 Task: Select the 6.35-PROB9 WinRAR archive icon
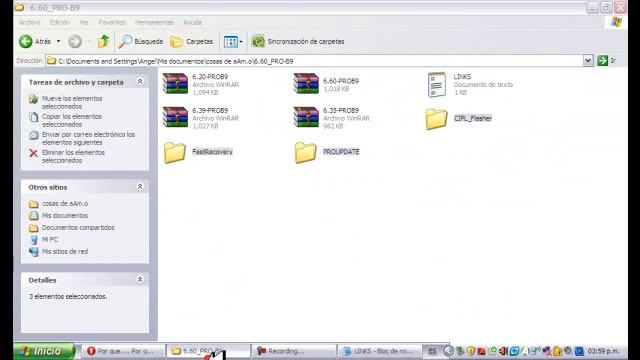click(306, 117)
